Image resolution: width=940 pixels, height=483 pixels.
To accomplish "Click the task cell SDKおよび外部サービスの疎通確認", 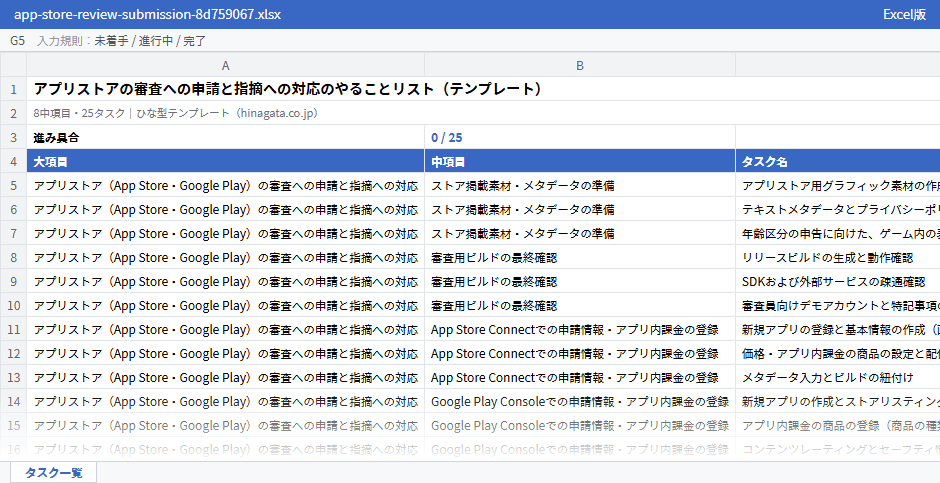I will [x=838, y=281].
